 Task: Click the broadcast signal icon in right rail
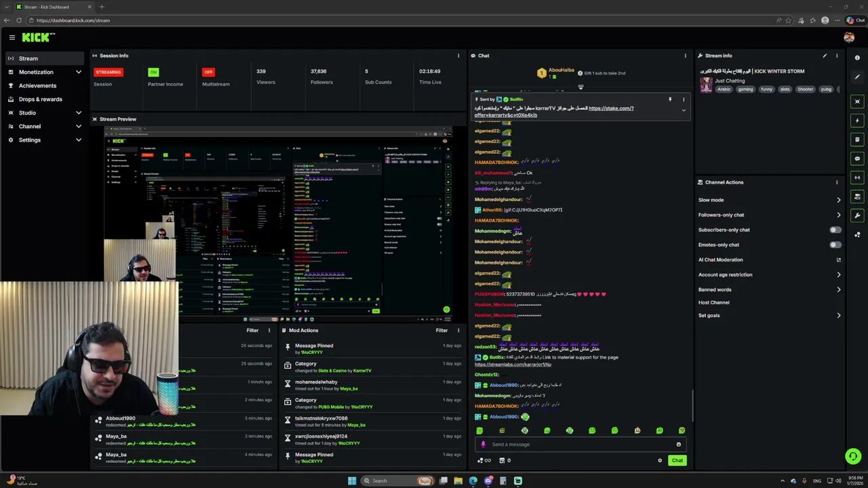point(857,178)
